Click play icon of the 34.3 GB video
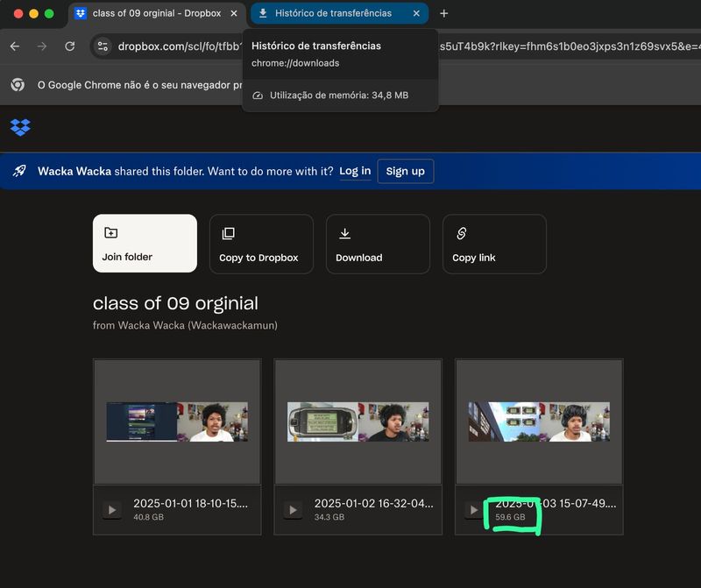Viewport: 701px width, 588px height. coord(293,510)
